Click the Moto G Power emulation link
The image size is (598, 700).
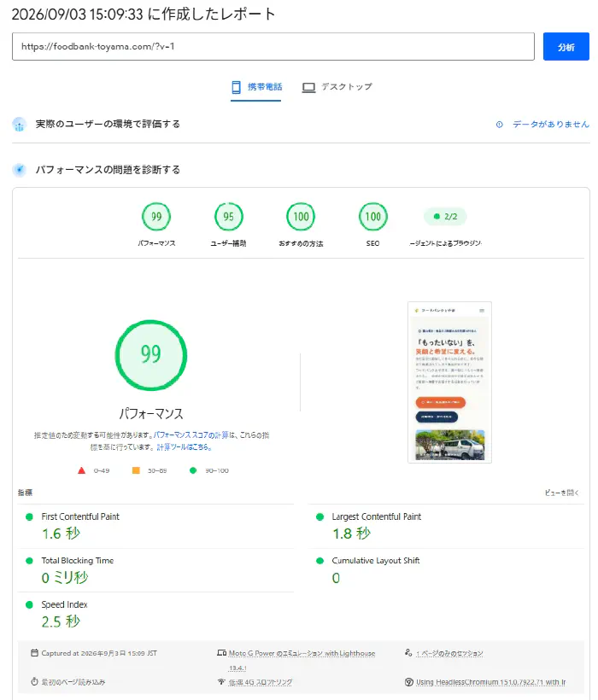[x=302, y=660]
